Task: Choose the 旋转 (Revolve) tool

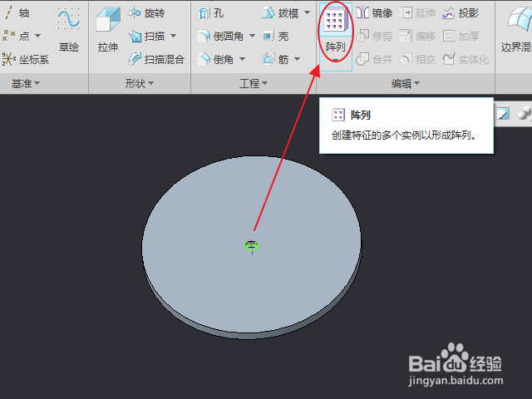Action: point(146,13)
